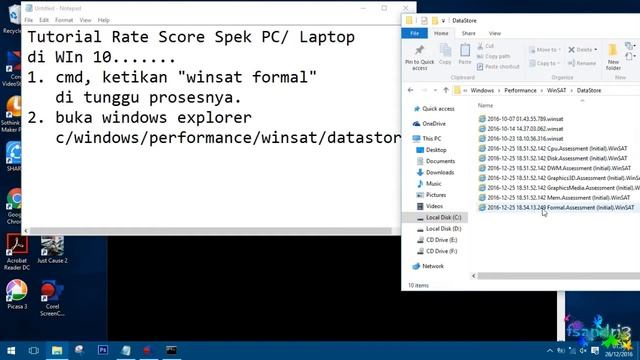
Task: Open Task View on the taskbar
Action: click(x=33, y=351)
